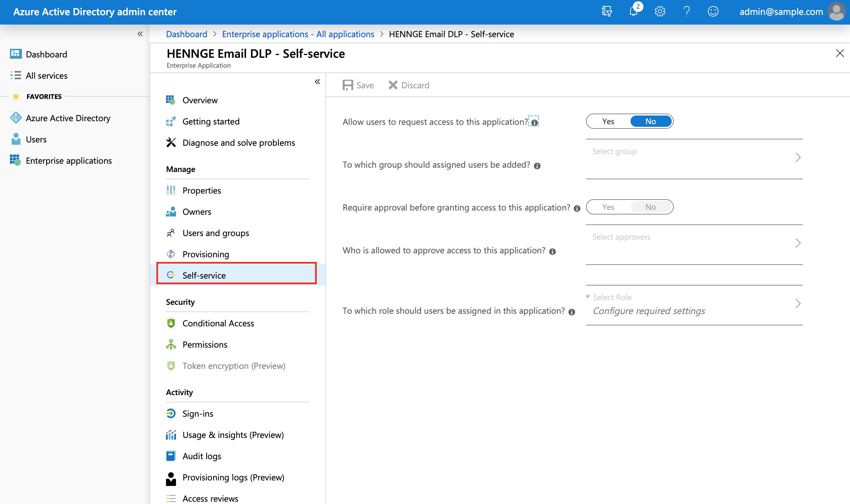Send feedback using the smiley icon
The height and width of the screenshot is (504, 850).
tap(713, 12)
